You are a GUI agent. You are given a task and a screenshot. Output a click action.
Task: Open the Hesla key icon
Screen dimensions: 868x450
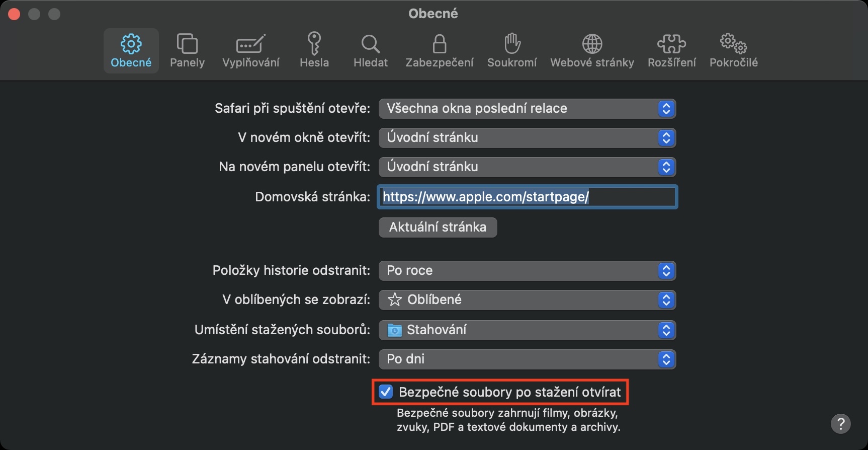click(314, 44)
